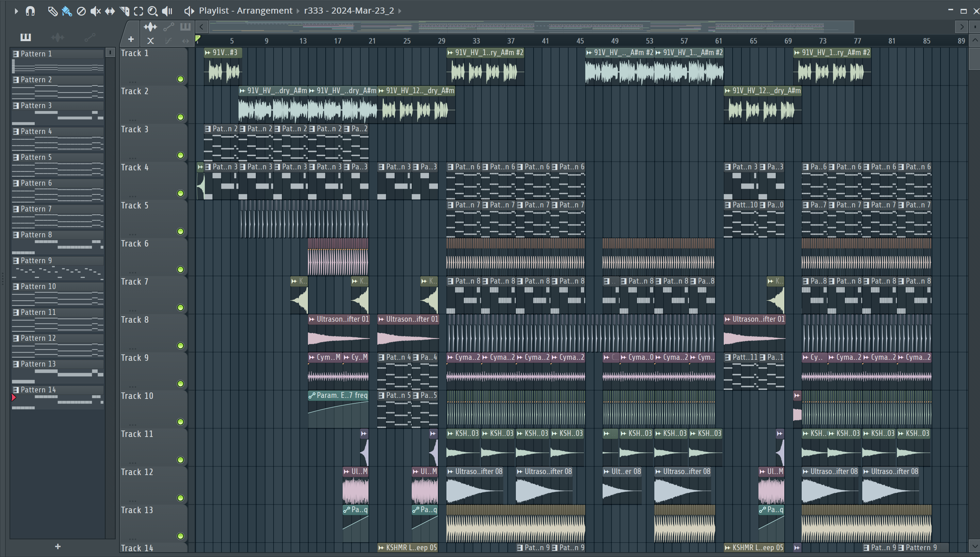
Task: Click the stretch arrows icon in the clip toolbar
Action: pos(186,40)
